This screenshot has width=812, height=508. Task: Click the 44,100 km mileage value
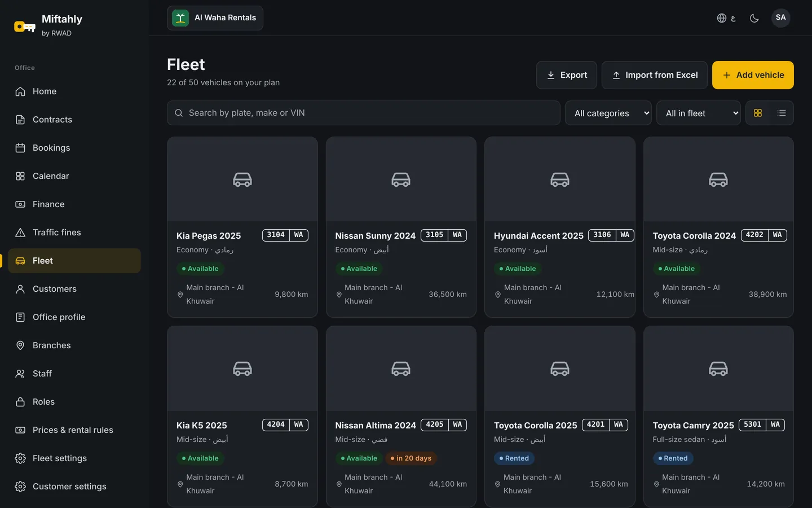coord(448,484)
